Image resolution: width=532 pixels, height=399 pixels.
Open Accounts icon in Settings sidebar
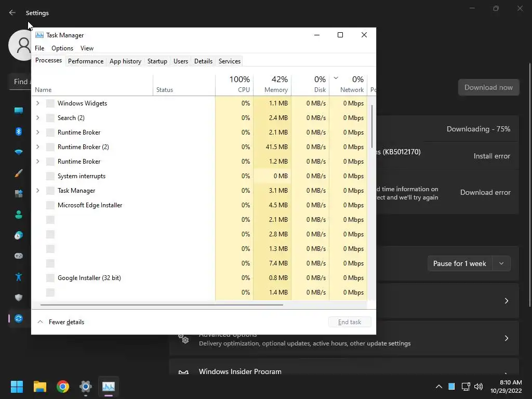coord(19,215)
